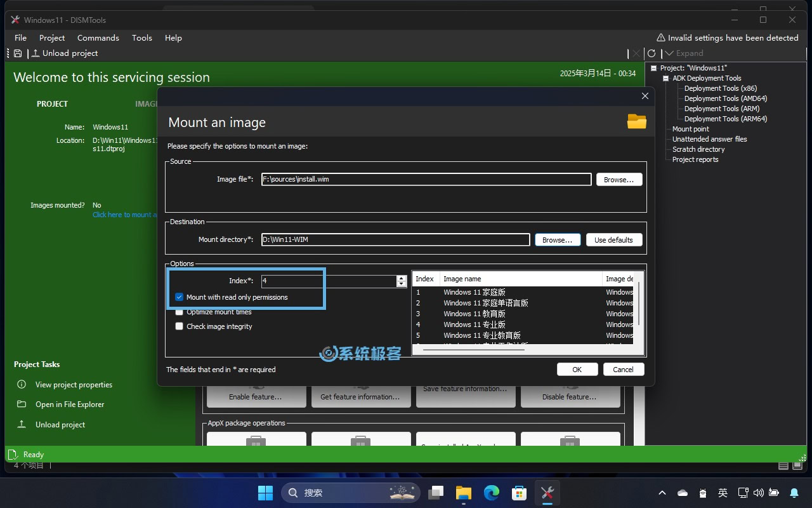Open the File menu

coord(20,38)
